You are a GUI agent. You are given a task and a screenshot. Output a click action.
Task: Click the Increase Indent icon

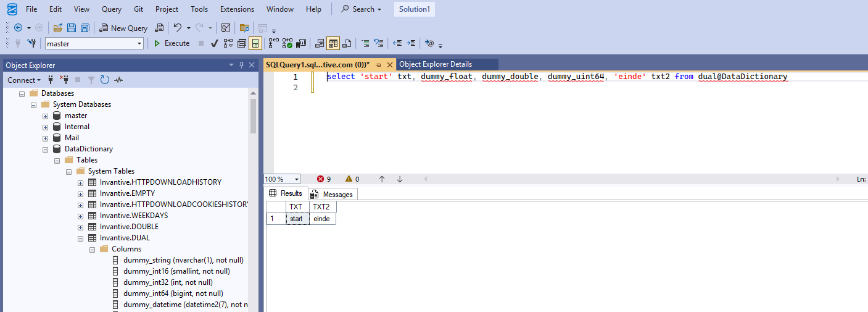(411, 43)
